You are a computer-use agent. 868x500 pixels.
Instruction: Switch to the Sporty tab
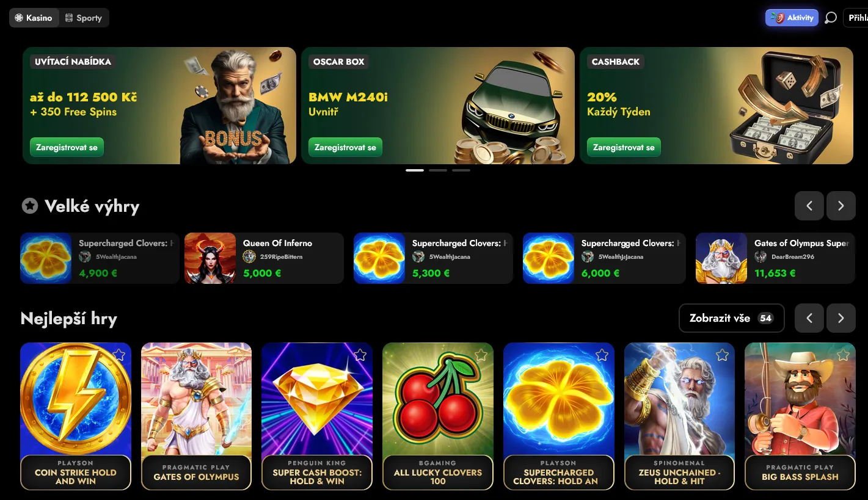coord(84,18)
